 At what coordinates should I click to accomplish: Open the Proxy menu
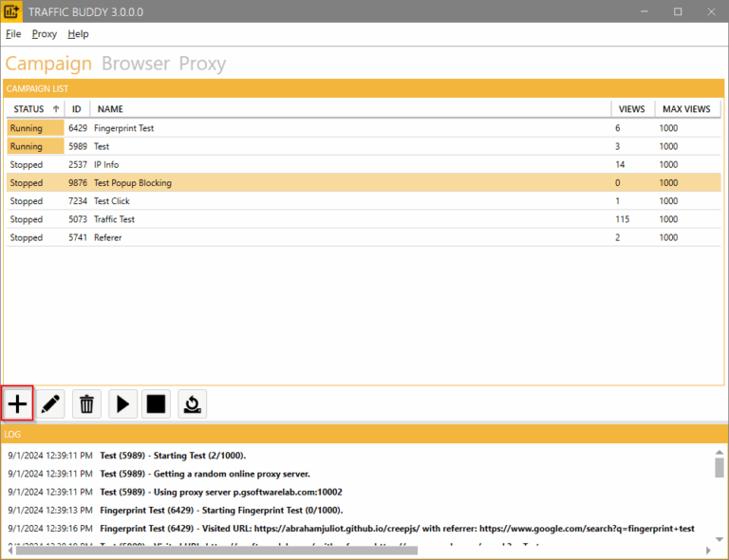(x=45, y=33)
